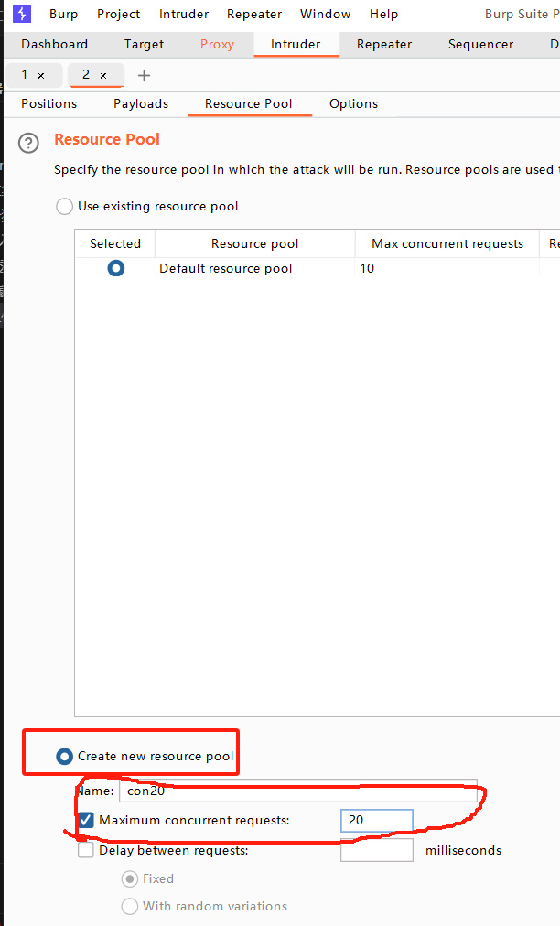560x926 pixels.
Task: Close Intruder attack tab 2
Action: (103, 76)
